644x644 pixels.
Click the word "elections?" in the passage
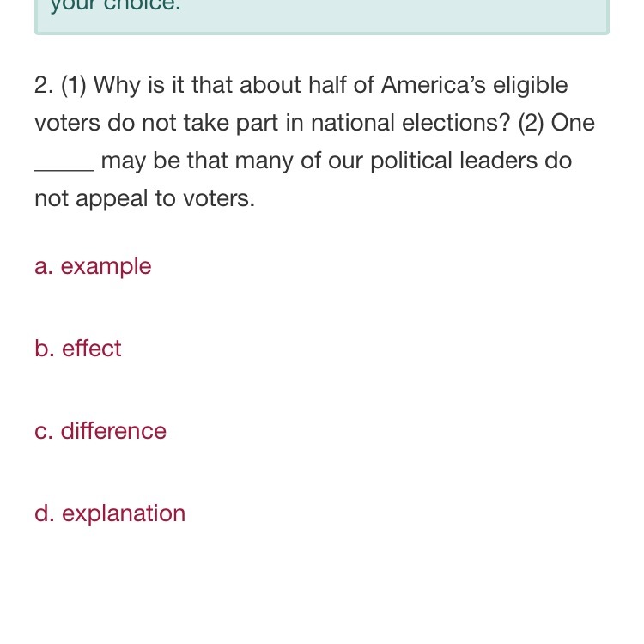coord(456,123)
